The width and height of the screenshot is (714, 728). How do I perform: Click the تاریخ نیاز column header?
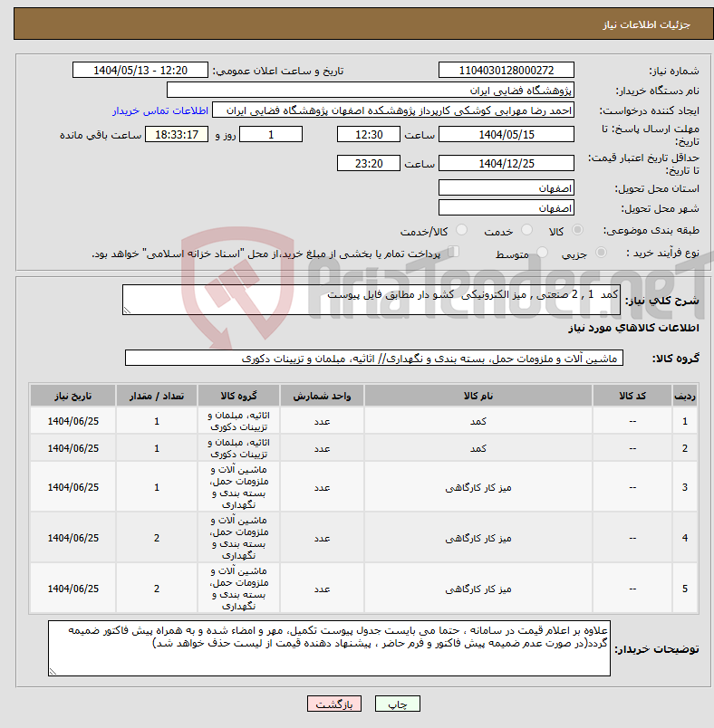click(x=72, y=396)
